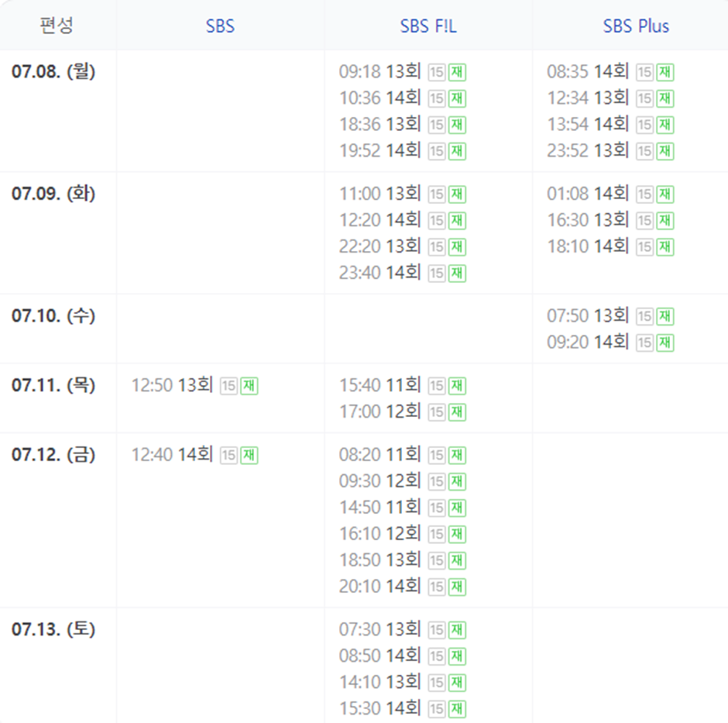This screenshot has height=723, width=728.
Task: Click the 15 rating badge beside 20:10 14회
Action: pos(437,588)
